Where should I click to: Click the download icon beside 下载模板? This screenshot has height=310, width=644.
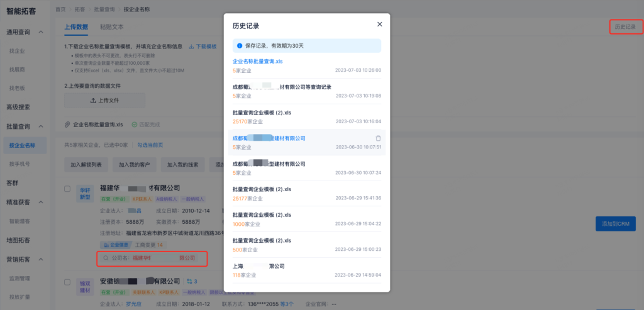(x=191, y=47)
